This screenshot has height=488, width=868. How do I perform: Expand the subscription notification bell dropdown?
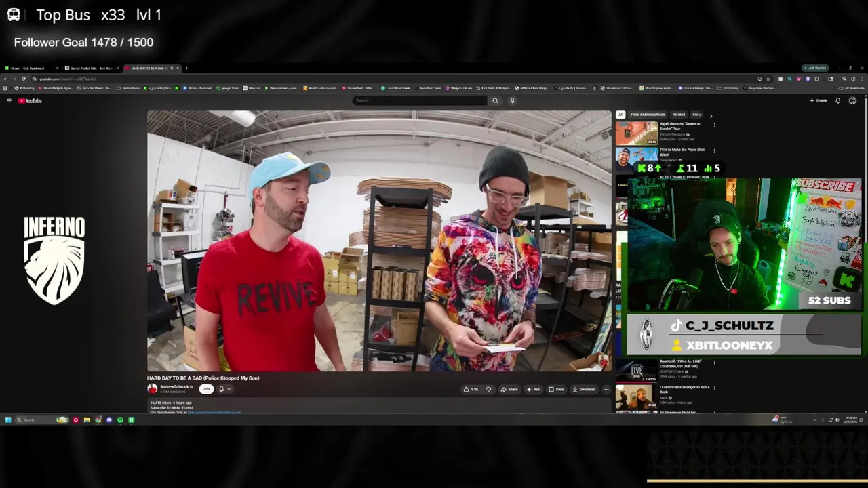224,389
